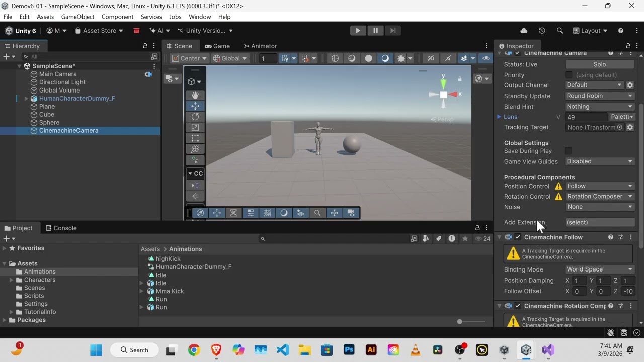
Task: Open the Window menu
Action: [200, 17]
